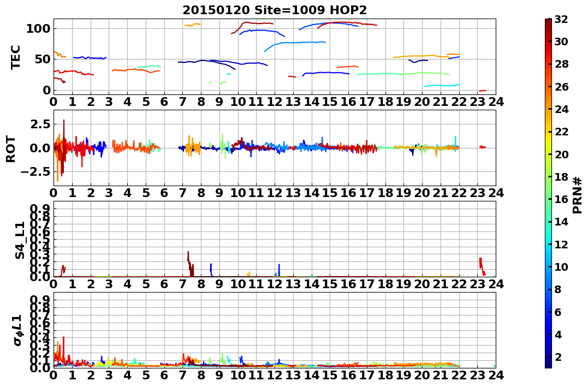Click the 2.5 tick on ROT axis

[x=40, y=124]
